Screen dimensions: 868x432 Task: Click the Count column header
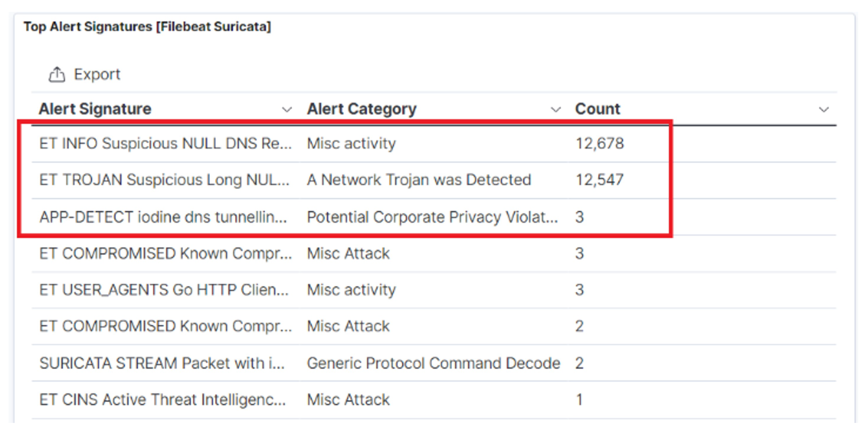(x=597, y=109)
